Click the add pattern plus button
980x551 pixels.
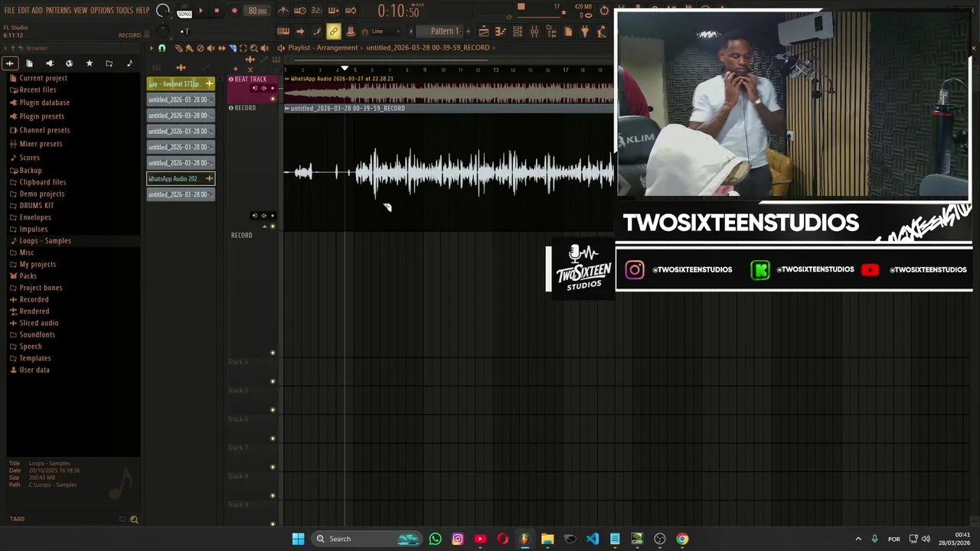coord(468,31)
